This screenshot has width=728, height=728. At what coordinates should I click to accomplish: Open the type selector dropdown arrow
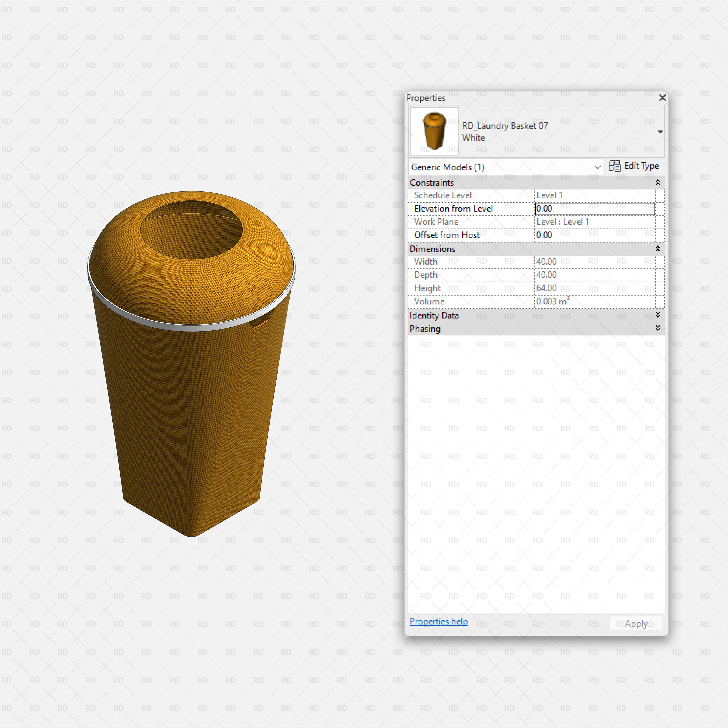(661, 131)
